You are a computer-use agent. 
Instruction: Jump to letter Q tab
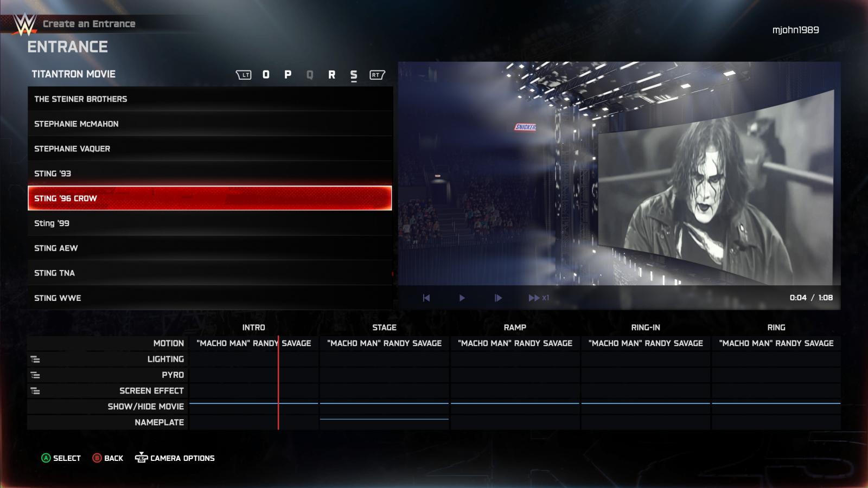310,74
